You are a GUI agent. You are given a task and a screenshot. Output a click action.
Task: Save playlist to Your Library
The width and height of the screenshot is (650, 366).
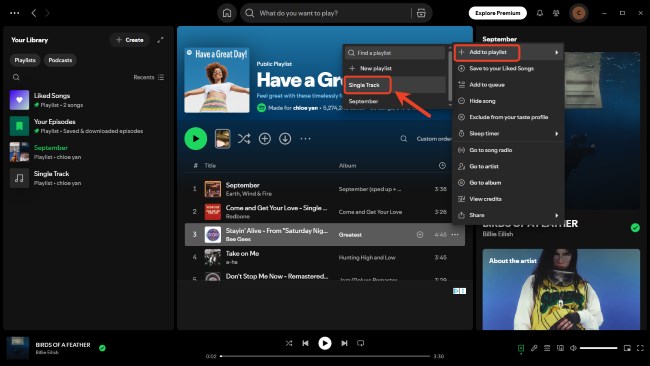coord(264,138)
